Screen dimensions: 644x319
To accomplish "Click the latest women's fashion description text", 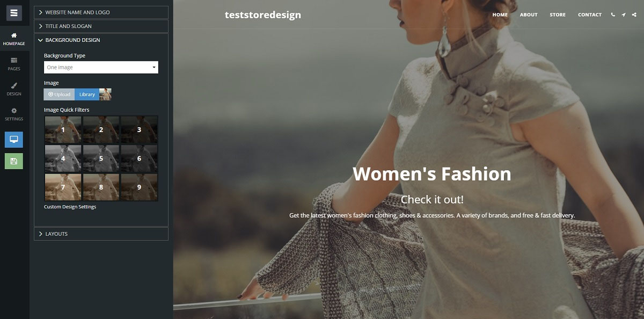I will pos(432,215).
